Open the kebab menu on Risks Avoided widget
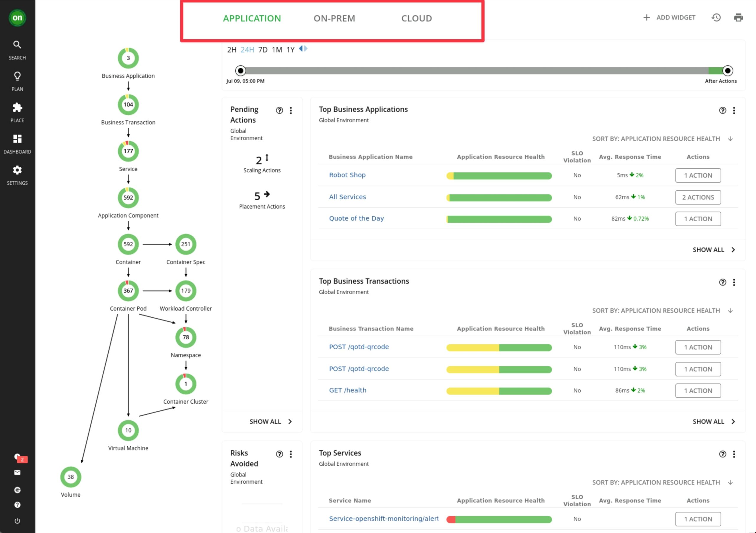 (291, 454)
